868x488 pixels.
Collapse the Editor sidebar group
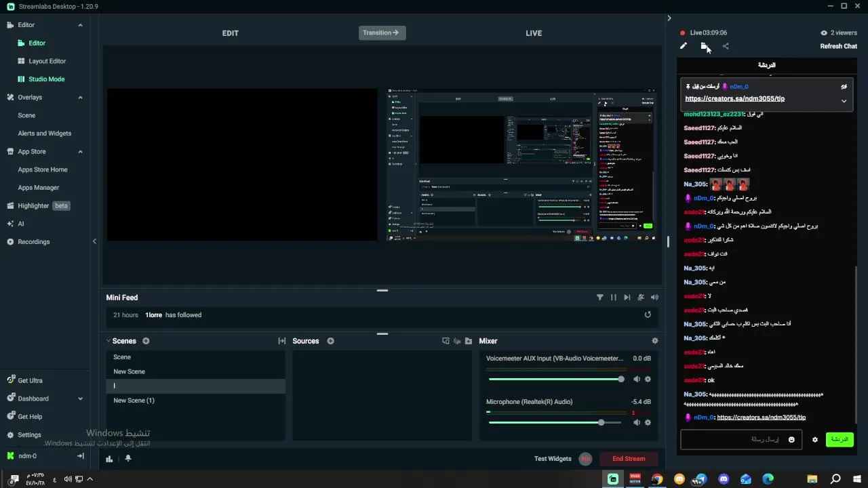(80, 25)
